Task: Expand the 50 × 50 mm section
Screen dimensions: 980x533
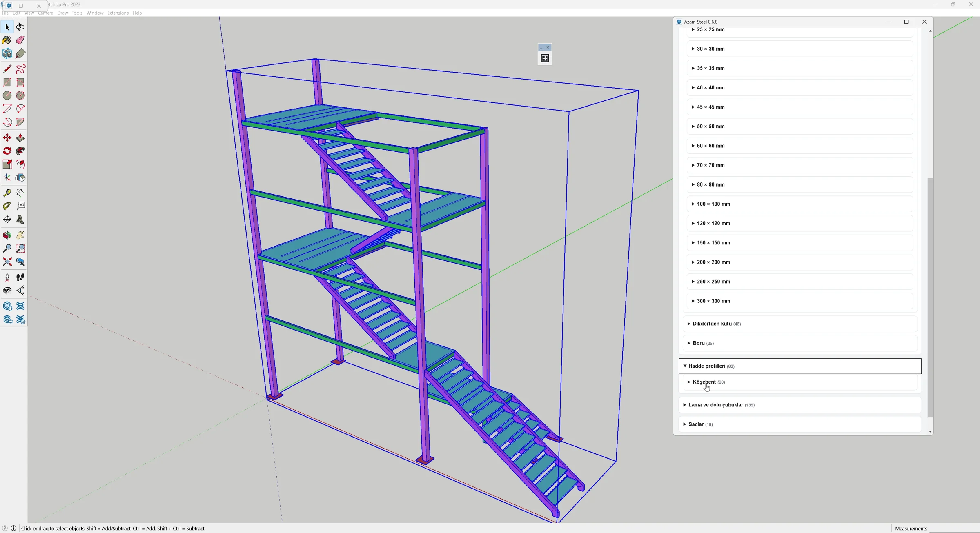Action: pos(800,127)
